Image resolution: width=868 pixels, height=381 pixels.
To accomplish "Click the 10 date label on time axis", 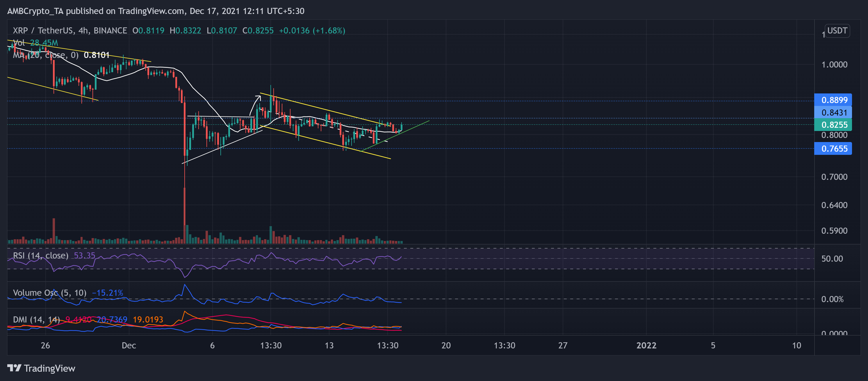I will (x=796, y=345).
